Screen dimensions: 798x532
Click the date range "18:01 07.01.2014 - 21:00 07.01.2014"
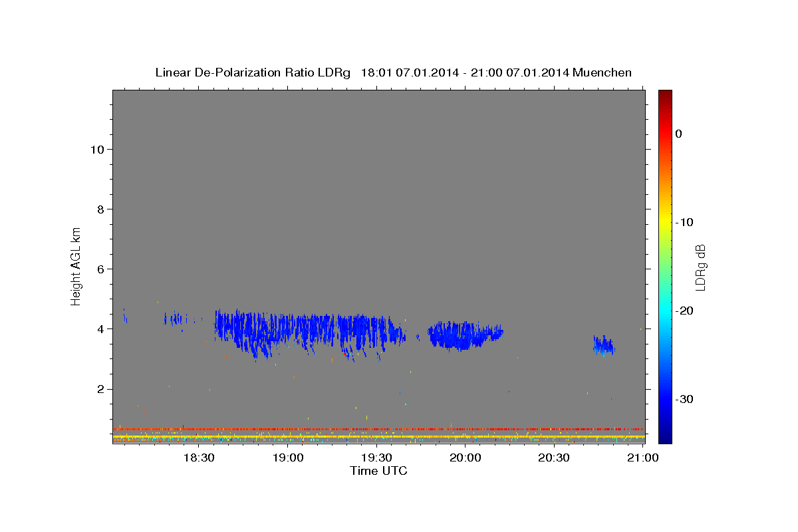click(x=465, y=72)
